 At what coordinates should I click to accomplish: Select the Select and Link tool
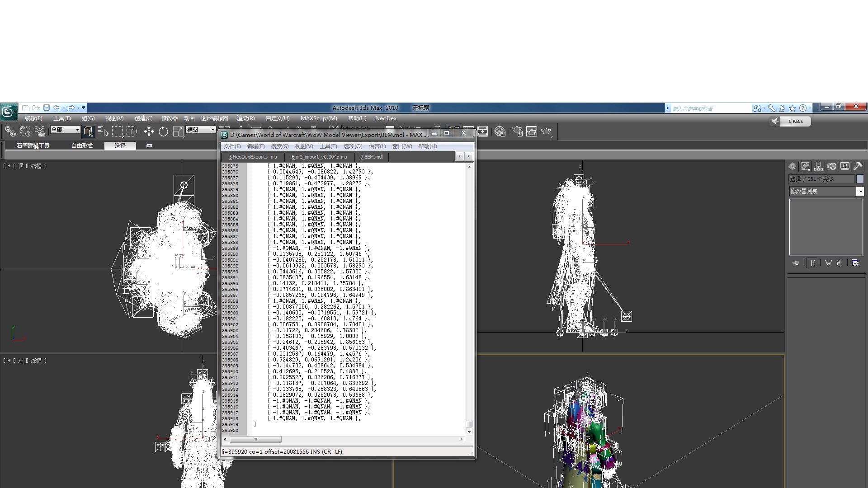(x=10, y=131)
